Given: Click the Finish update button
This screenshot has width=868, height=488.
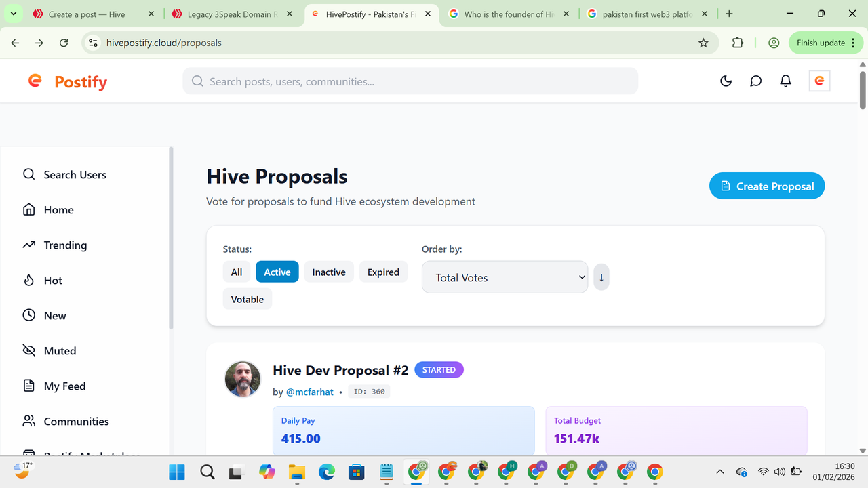Looking at the screenshot, I should (x=826, y=43).
